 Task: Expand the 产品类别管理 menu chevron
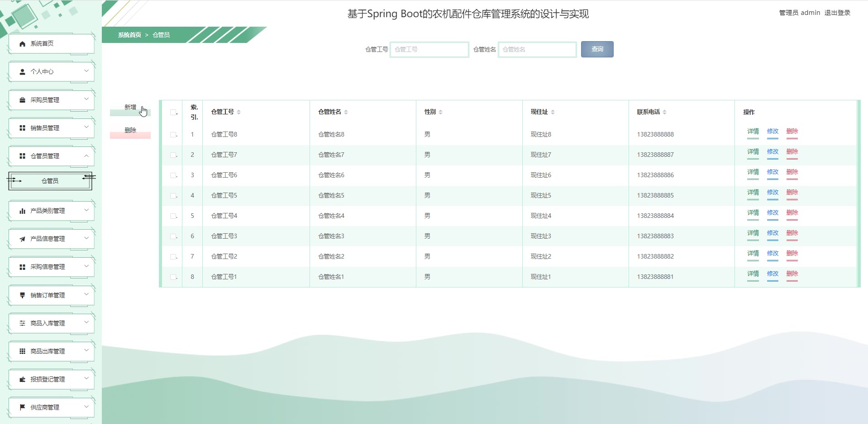click(x=86, y=210)
